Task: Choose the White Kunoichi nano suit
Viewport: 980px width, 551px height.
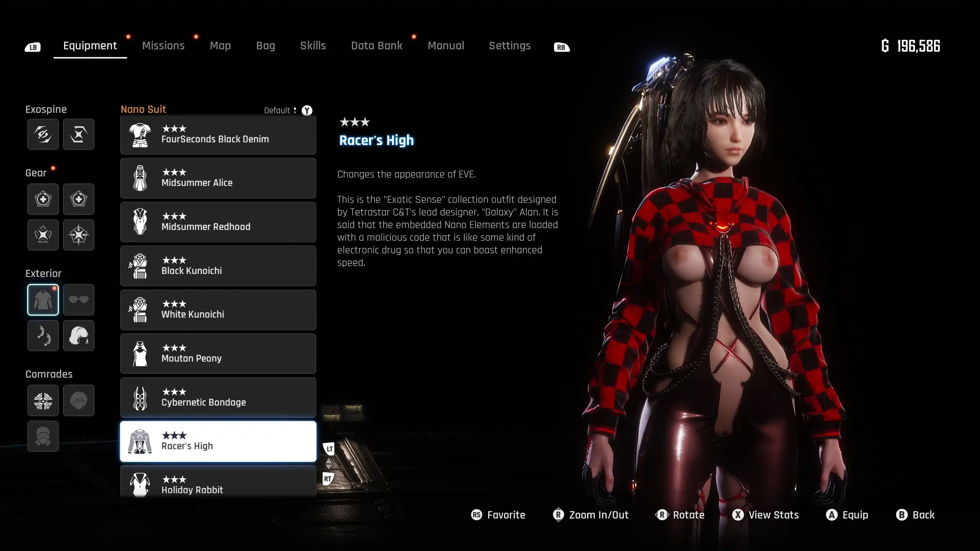Action: coord(218,310)
